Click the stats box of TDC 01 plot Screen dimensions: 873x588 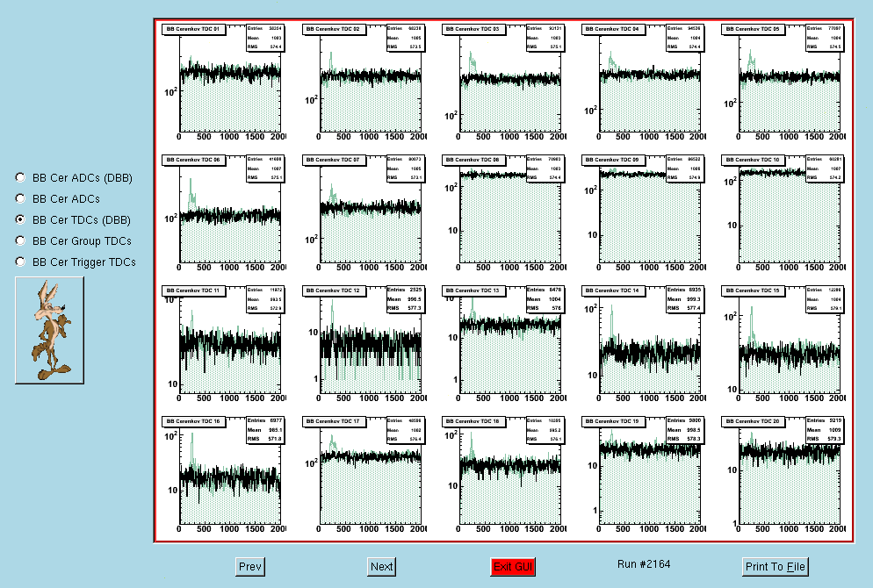(x=265, y=38)
